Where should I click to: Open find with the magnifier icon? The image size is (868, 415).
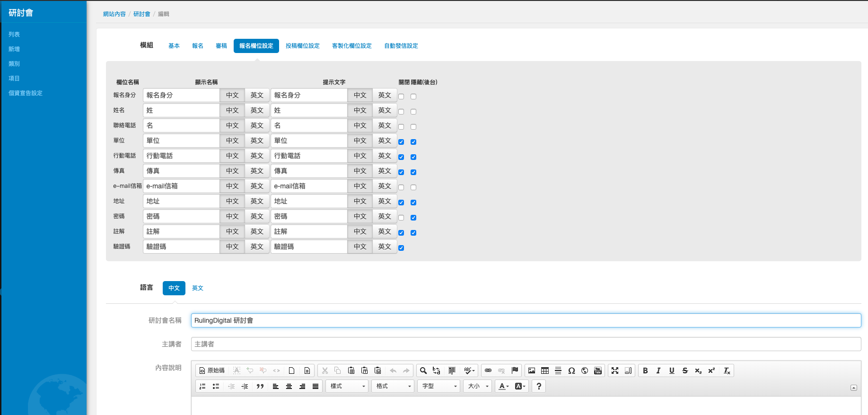[x=423, y=371]
